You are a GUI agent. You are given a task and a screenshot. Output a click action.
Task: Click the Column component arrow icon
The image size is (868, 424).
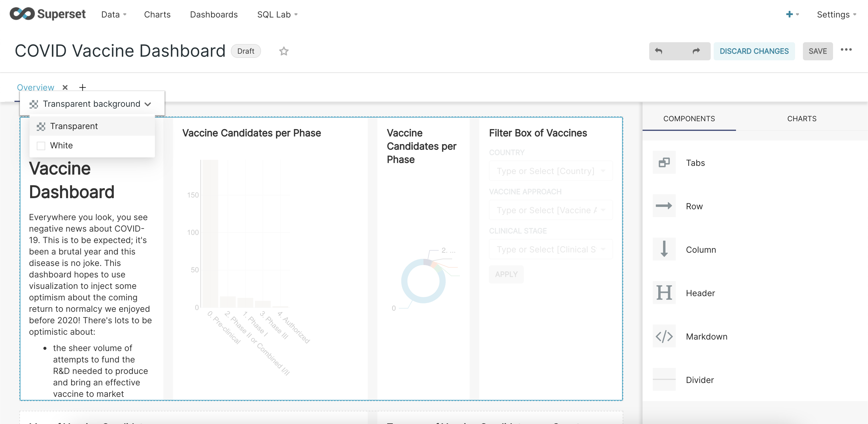664,249
